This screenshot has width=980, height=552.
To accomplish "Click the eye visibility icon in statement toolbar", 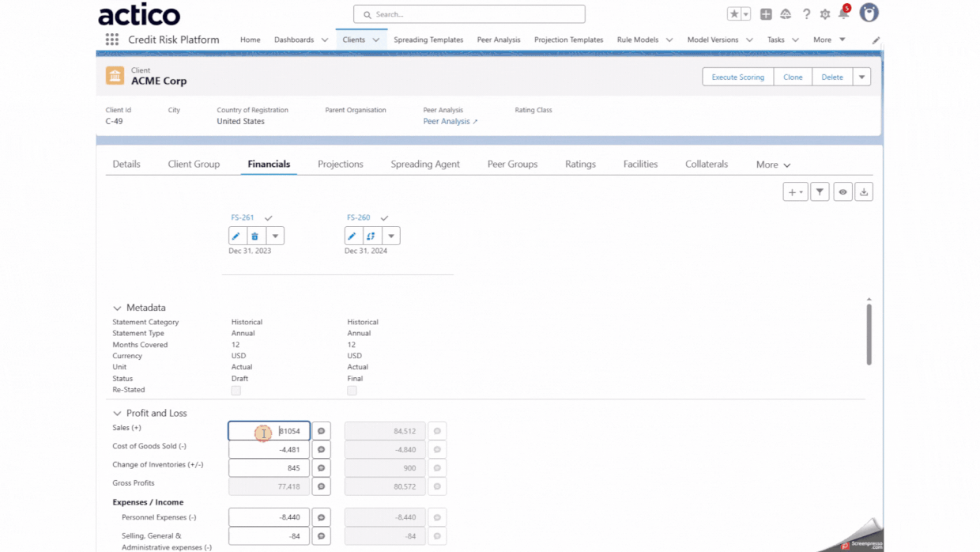I will click(x=842, y=191).
